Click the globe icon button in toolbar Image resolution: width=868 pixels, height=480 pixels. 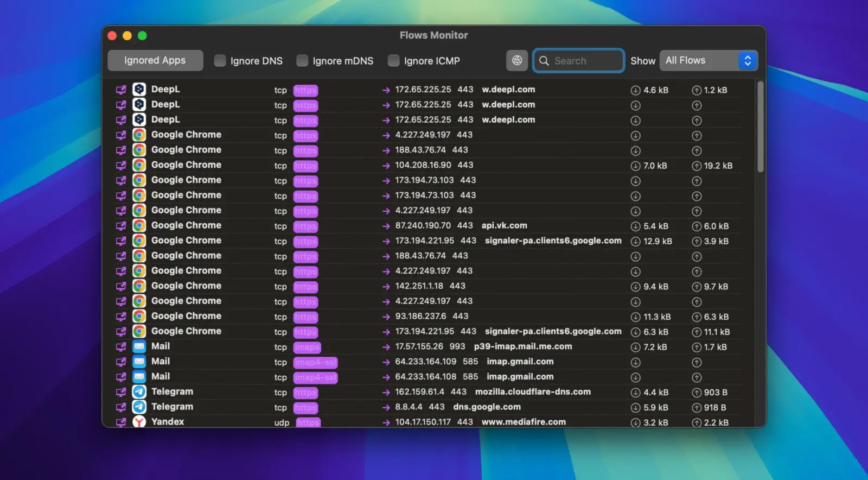(516, 61)
